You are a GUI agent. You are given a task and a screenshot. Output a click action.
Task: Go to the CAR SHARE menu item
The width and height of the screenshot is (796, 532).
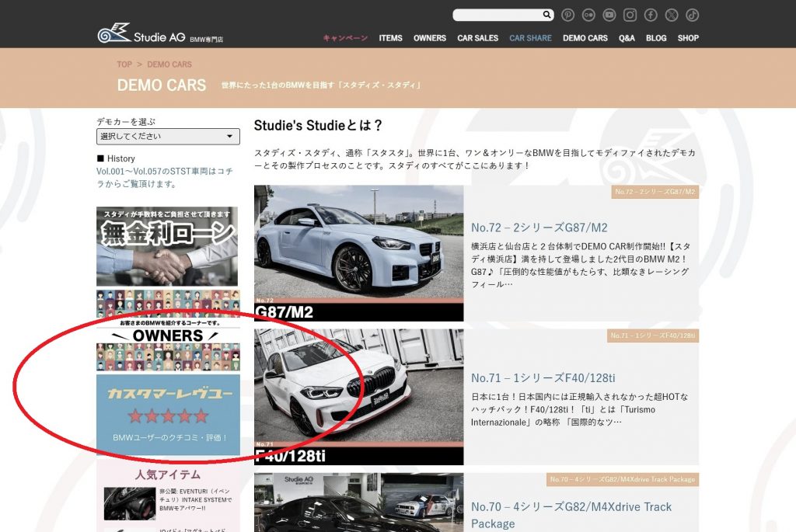[x=530, y=38]
